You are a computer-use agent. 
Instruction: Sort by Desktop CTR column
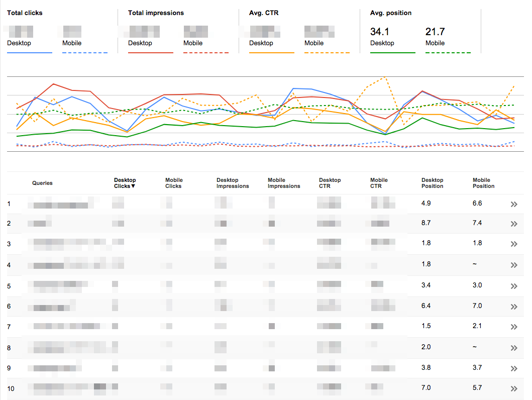point(330,183)
